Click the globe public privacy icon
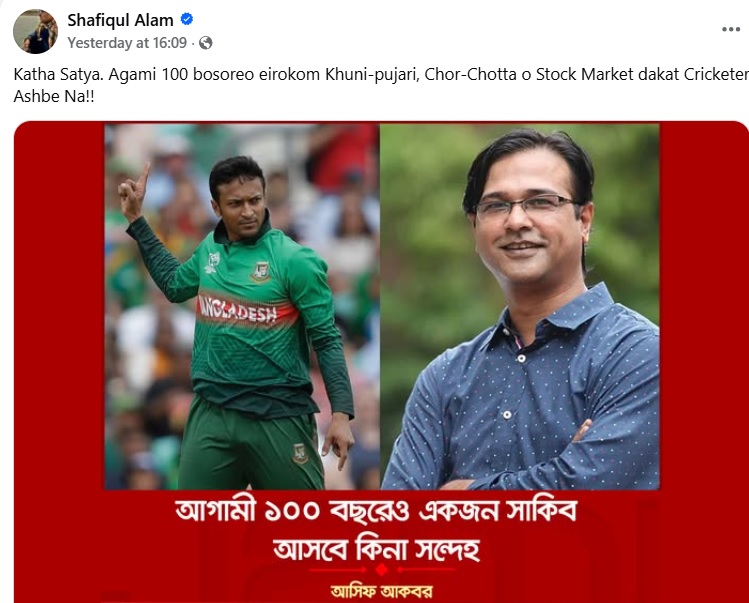Screen dimensions: 749x603 [205, 43]
